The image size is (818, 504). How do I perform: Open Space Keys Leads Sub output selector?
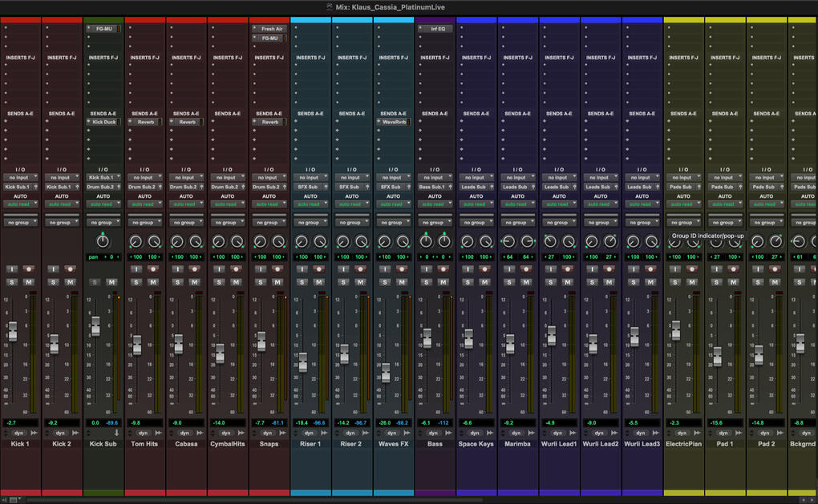(473, 187)
